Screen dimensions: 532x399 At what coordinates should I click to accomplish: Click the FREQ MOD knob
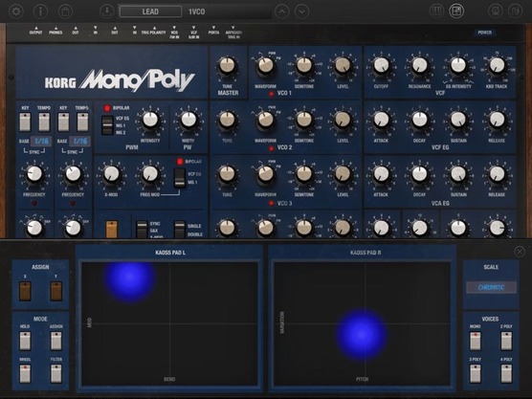(150, 174)
